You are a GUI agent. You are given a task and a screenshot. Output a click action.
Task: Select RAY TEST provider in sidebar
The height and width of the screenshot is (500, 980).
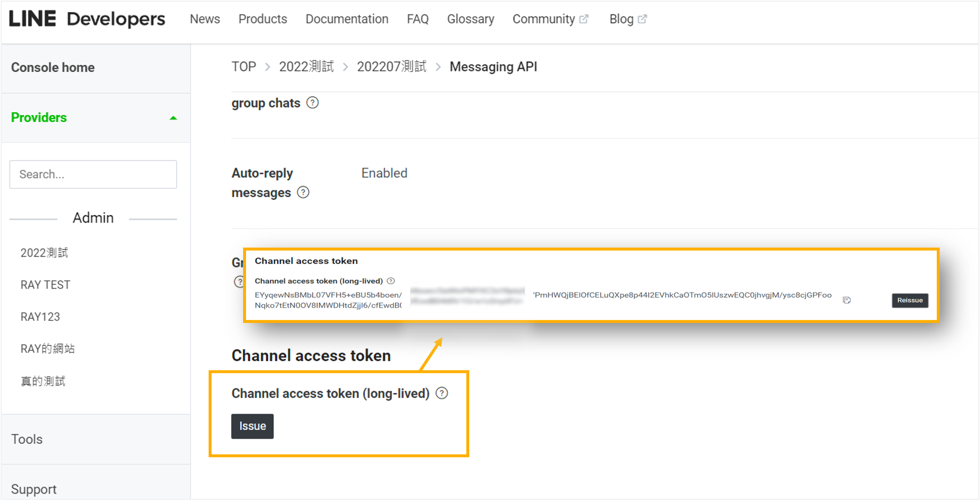(45, 285)
